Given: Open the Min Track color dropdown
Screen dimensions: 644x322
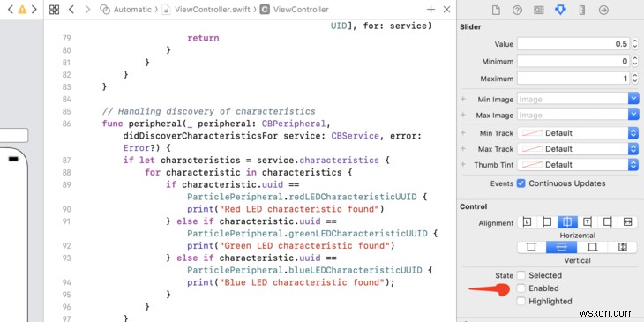Looking at the screenshot, I should (x=633, y=133).
